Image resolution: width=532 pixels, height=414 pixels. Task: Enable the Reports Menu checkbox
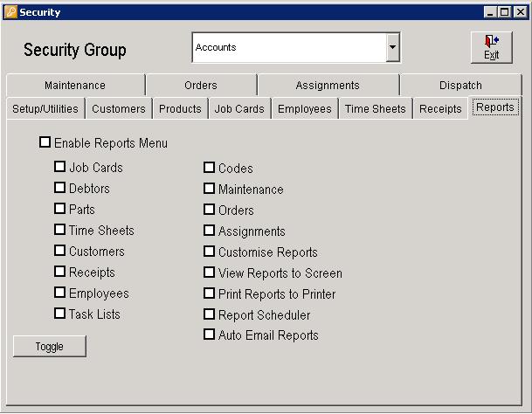pos(45,142)
